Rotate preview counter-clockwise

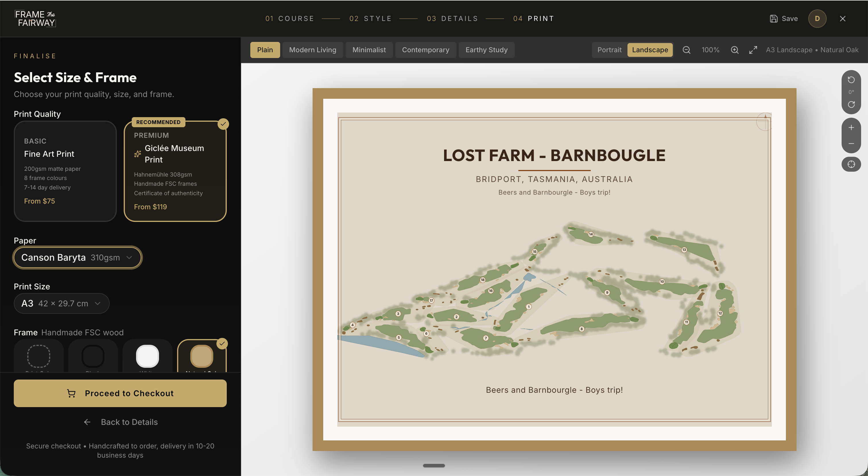click(851, 80)
